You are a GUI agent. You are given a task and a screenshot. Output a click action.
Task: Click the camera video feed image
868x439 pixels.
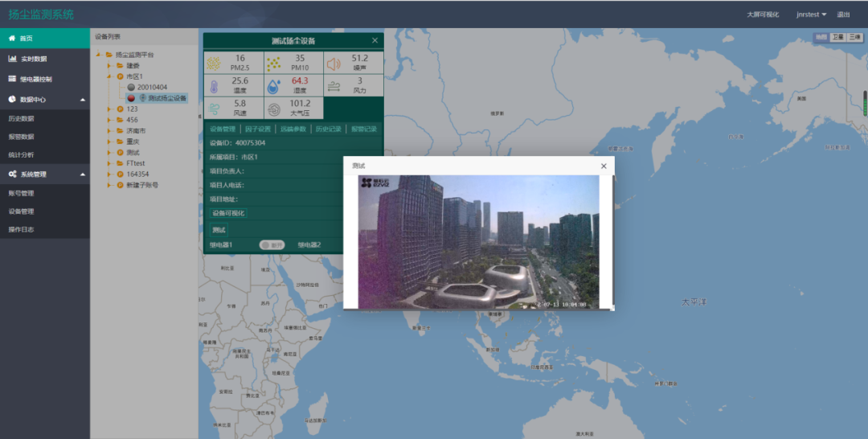click(478, 242)
